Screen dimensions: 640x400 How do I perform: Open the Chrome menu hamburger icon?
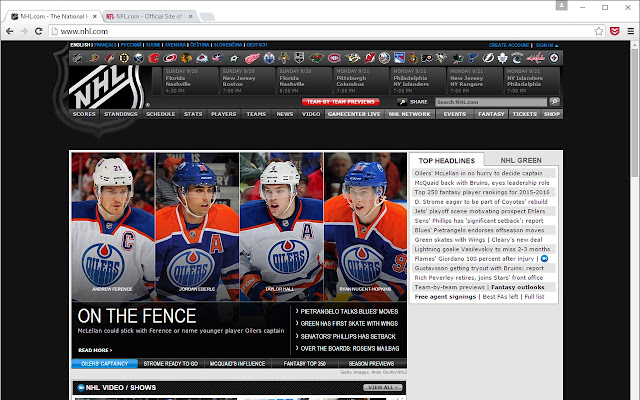coord(631,31)
